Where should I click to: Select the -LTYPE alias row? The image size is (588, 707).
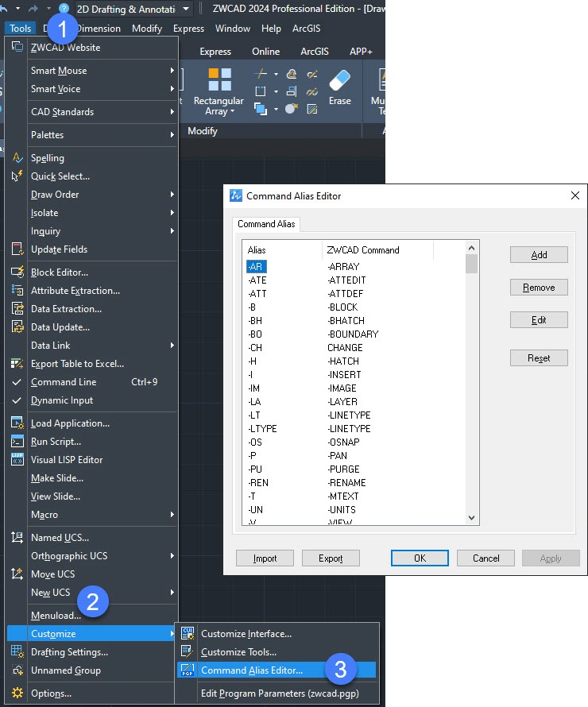coord(262,428)
